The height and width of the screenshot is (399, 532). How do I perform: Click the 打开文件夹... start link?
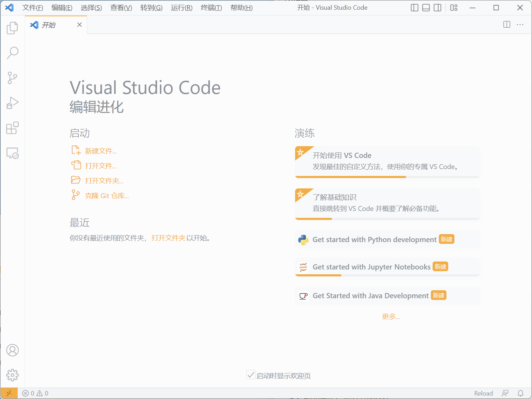[x=104, y=181]
